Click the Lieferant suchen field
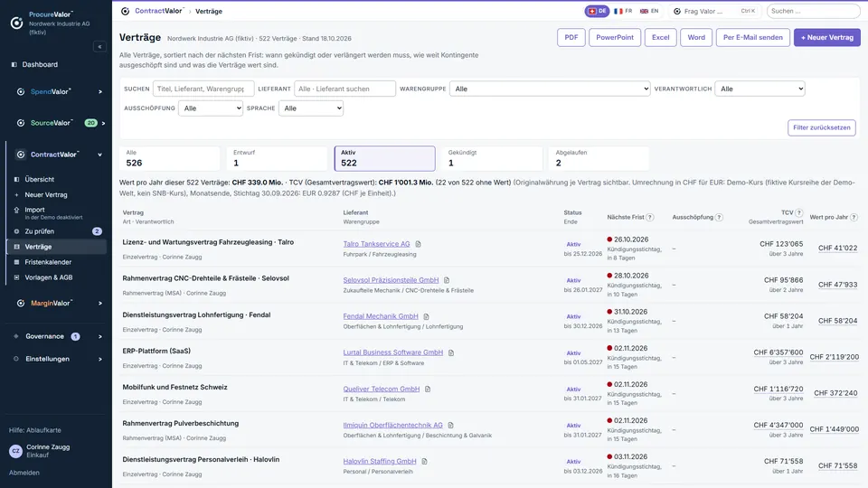Viewport: 868px width, 488px height. 344,89
